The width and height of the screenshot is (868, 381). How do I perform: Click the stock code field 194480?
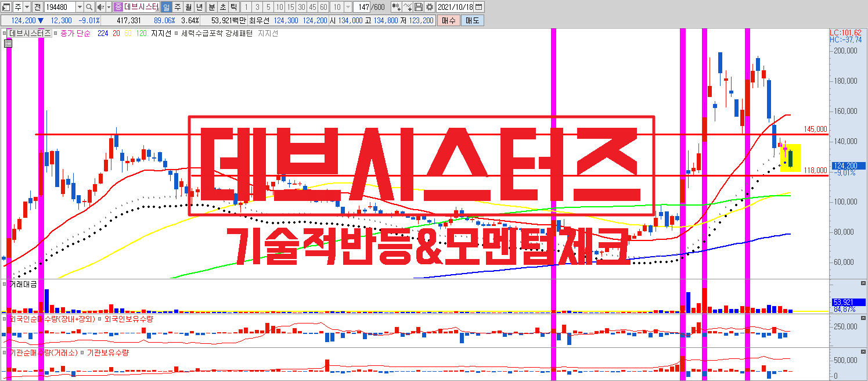(x=60, y=7)
